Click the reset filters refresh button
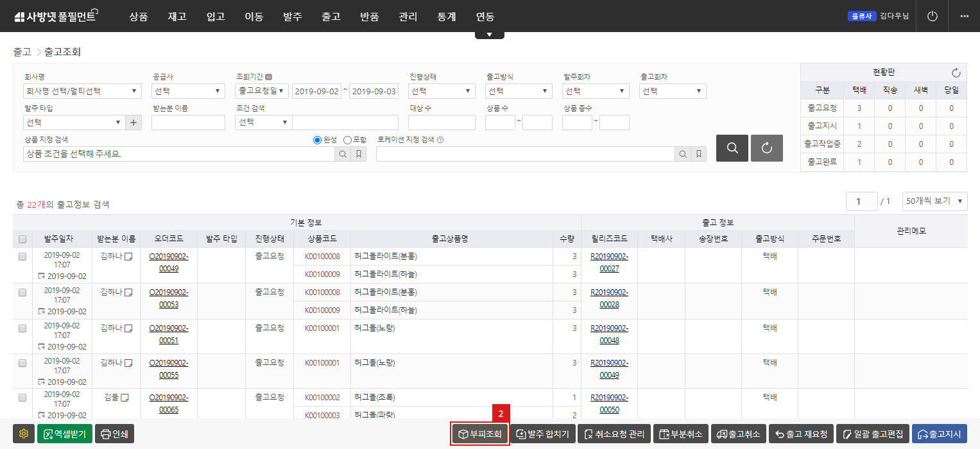Viewport: 980px width, 449px height. pyautogui.click(x=766, y=148)
